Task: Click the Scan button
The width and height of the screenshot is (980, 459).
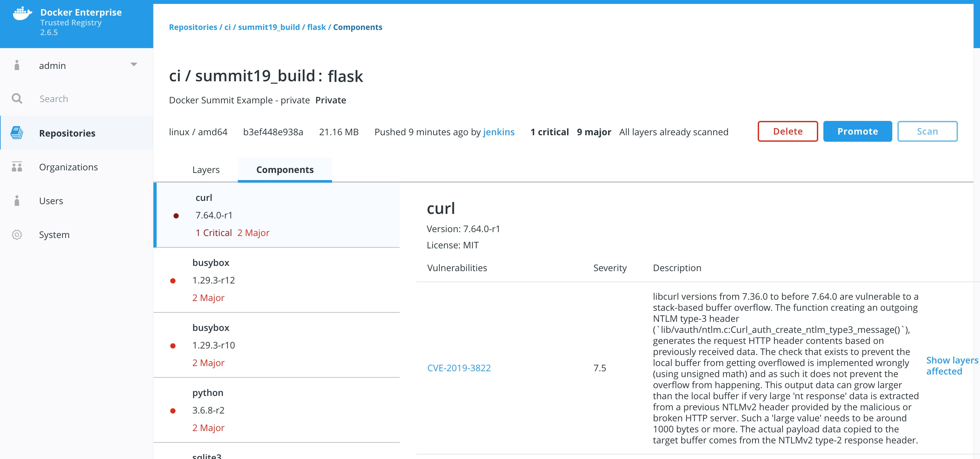Action: click(927, 132)
